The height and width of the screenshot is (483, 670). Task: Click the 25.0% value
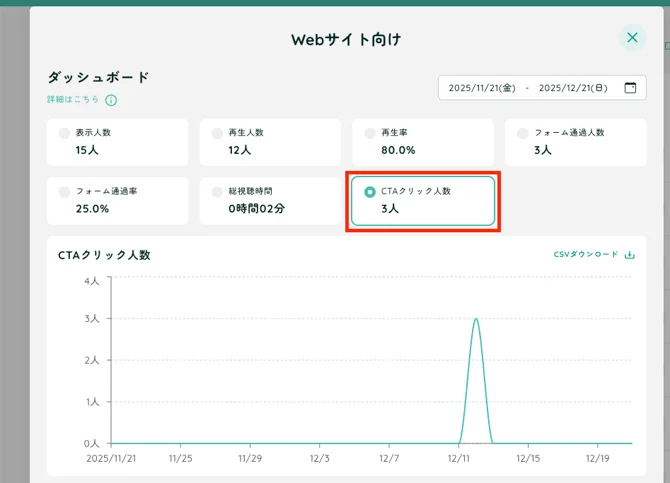click(x=92, y=209)
